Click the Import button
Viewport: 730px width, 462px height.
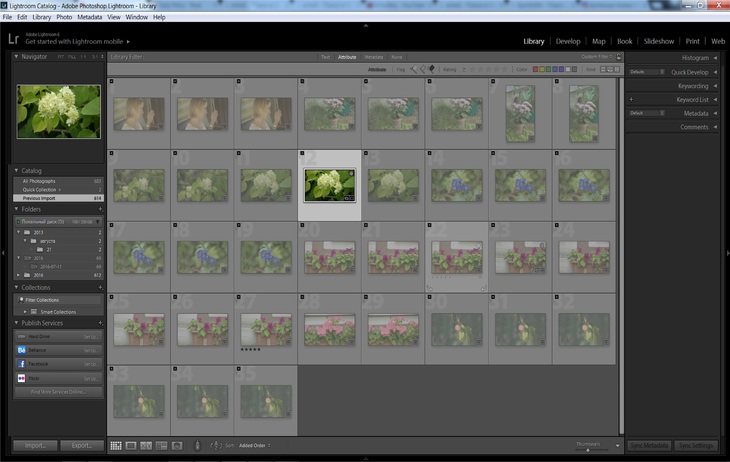[35, 445]
